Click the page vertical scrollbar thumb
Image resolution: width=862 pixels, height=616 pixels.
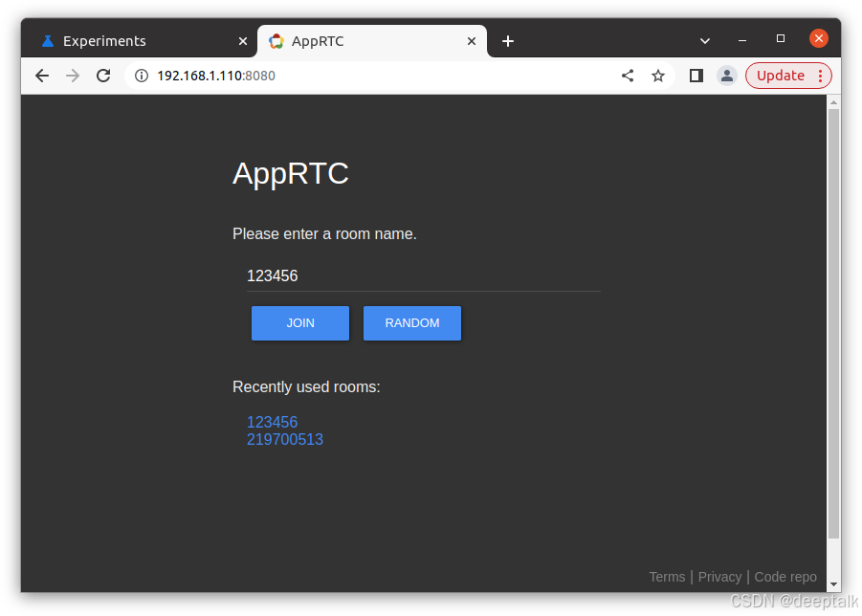(x=833, y=324)
